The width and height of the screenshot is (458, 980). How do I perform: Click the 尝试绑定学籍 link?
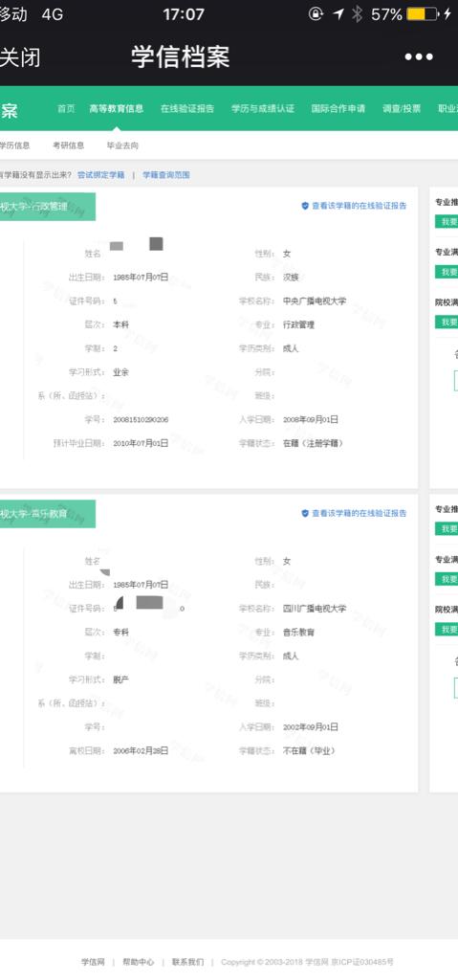(x=101, y=175)
